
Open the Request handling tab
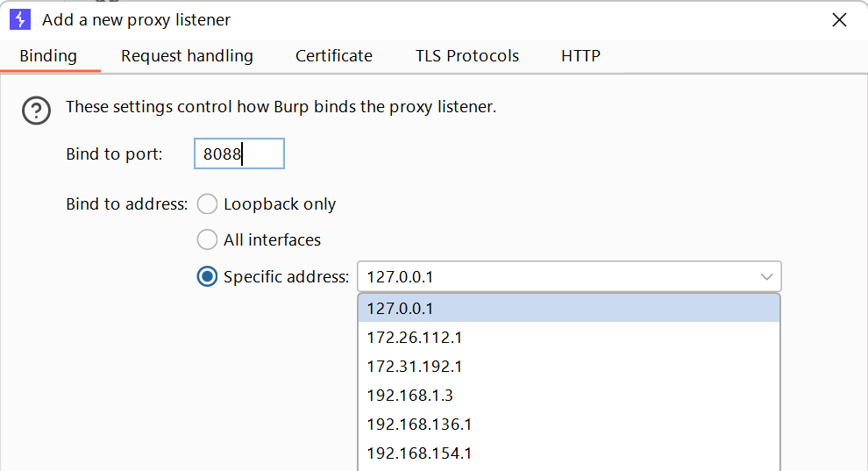click(x=187, y=56)
